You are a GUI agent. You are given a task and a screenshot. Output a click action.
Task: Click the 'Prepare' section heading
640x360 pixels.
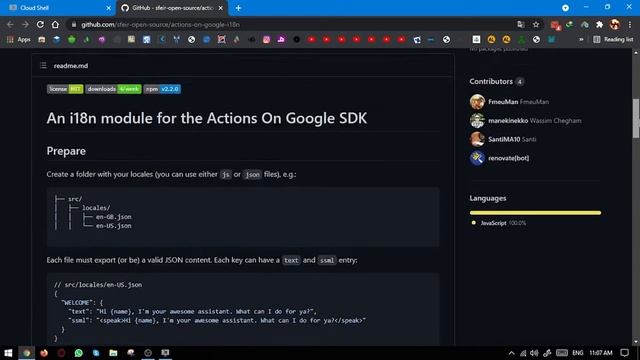(x=66, y=151)
